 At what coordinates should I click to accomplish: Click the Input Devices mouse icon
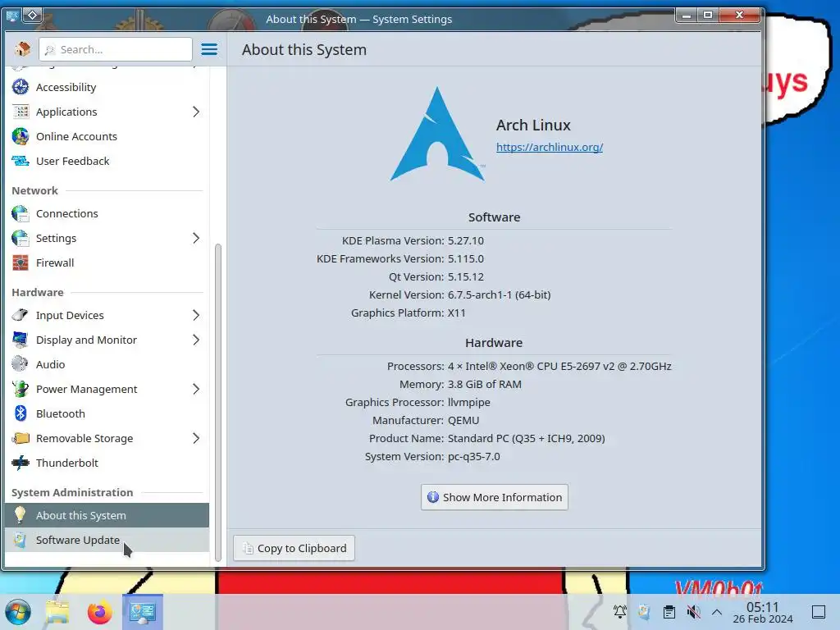pos(21,315)
